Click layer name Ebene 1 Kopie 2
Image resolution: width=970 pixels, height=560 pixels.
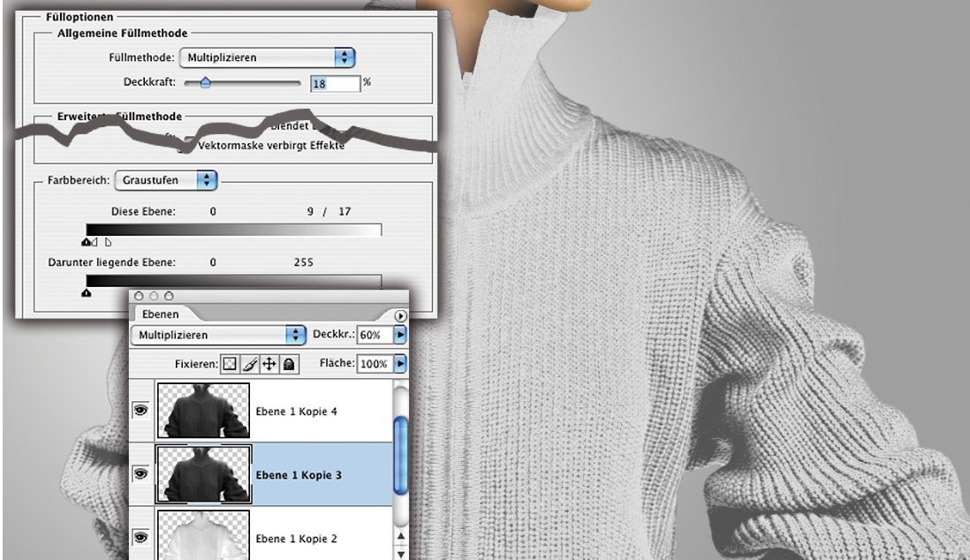(x=296, y=539)
